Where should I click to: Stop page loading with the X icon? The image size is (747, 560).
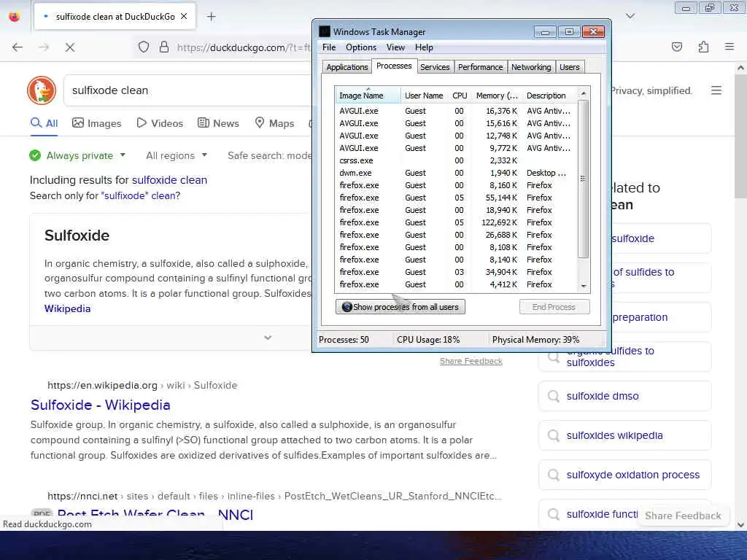click(70, 47)
